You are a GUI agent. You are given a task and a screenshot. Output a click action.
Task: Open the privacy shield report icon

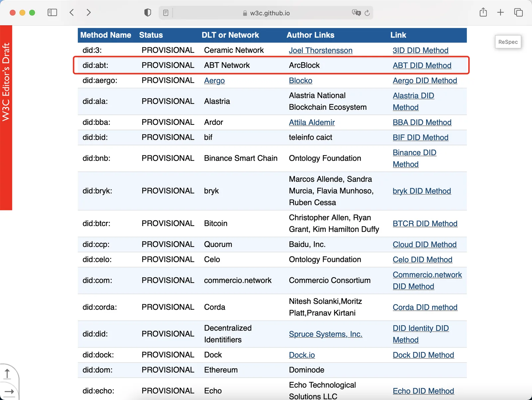pos(148,13)
